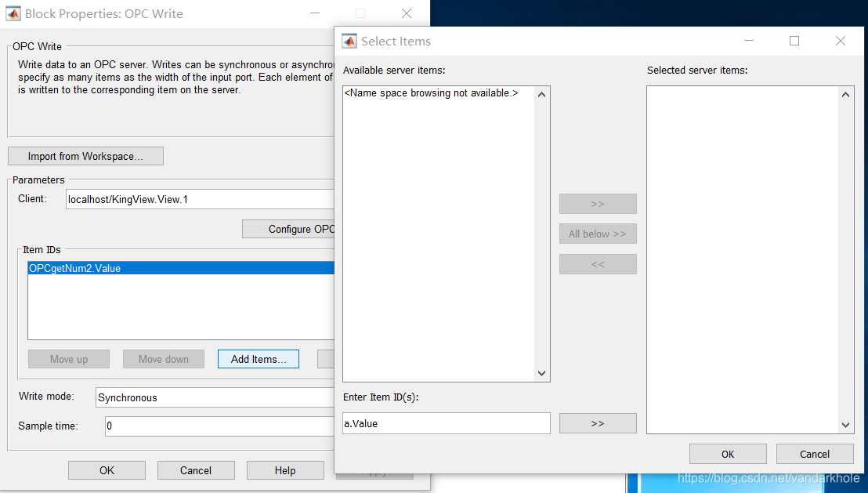Click scroll-up arrow of Selected server items

845,95
